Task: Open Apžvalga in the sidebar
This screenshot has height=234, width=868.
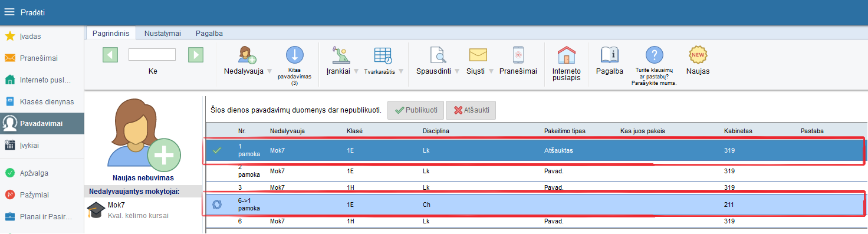Action: click(42, 173)
